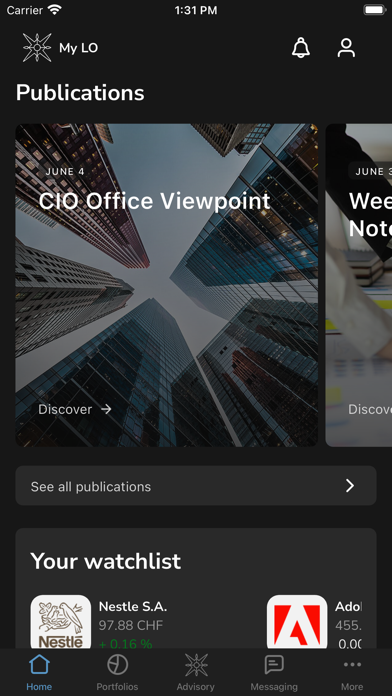
Task: Tap the 1:31 PM clock
Action: [196, 10]
